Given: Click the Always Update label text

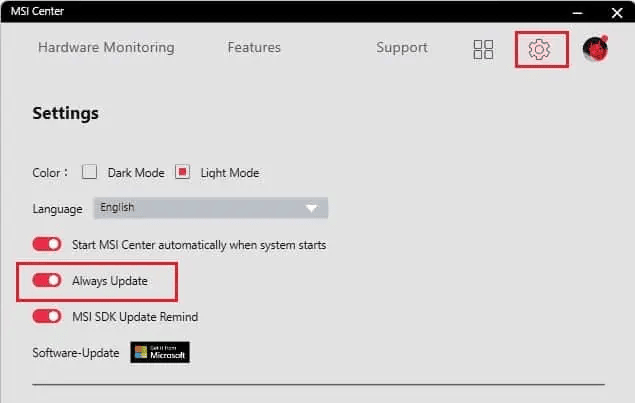Looking at the screenshot, I should tap(110, 281).
